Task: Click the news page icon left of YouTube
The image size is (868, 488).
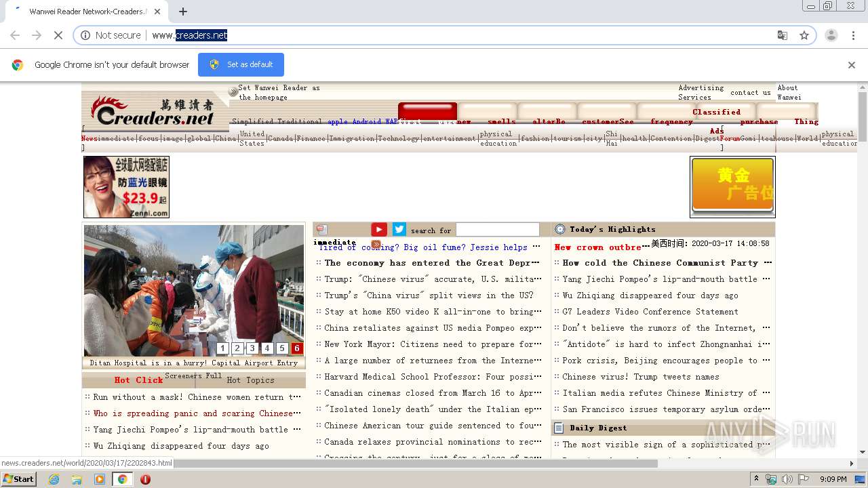Action: (x=322, y=230)
